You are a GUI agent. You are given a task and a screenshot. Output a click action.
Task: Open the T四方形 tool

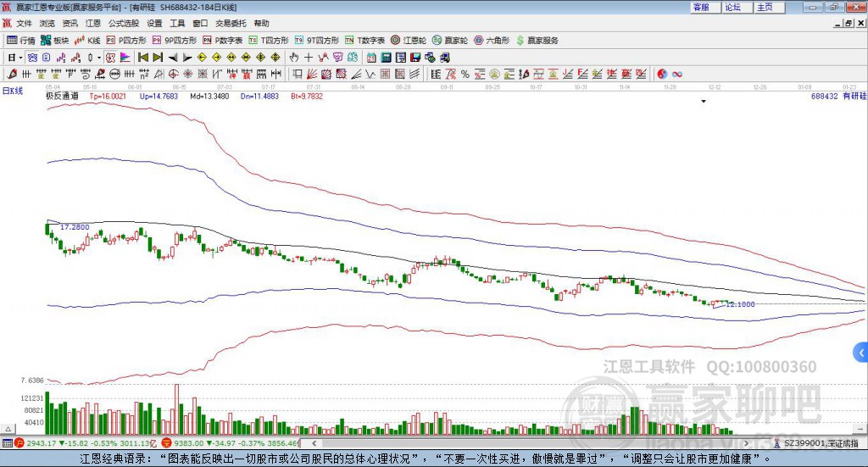pos(269,41)
